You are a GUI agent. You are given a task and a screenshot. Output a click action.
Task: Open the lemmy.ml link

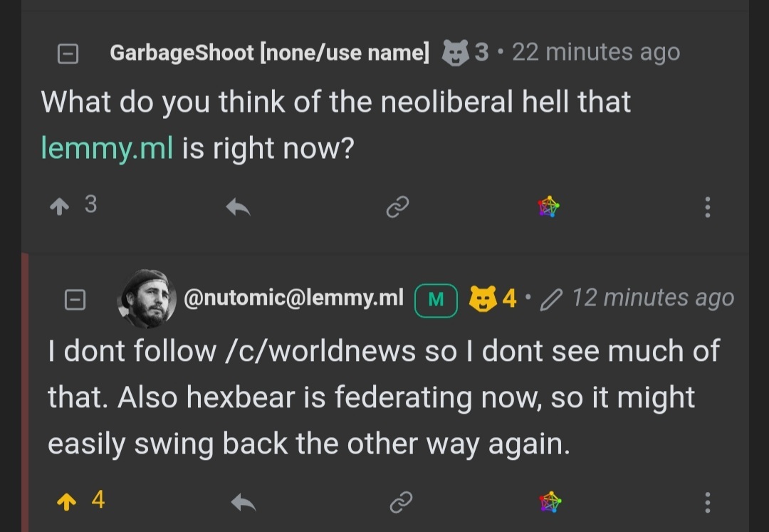(x=107, y=148)
